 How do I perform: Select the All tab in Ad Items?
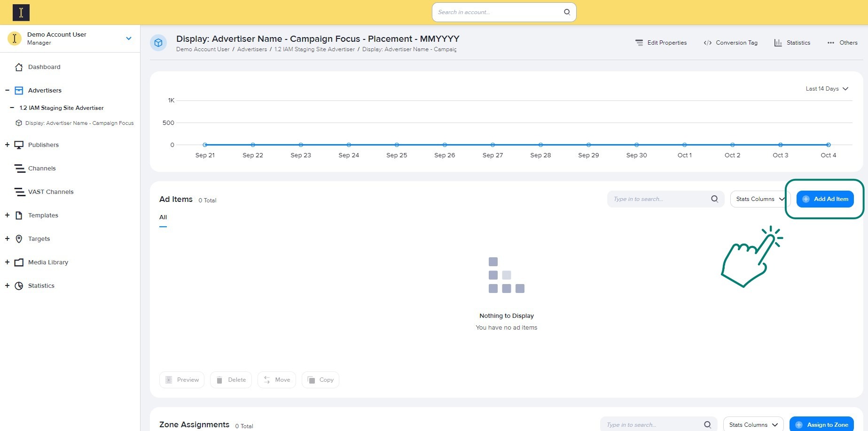pyautogui.click(x=163, y=217)
